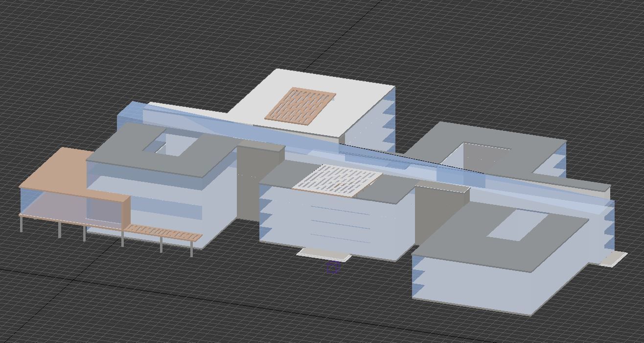Select the small entrance slab at far right
This screenshot has width=644, height=343.
614,259
